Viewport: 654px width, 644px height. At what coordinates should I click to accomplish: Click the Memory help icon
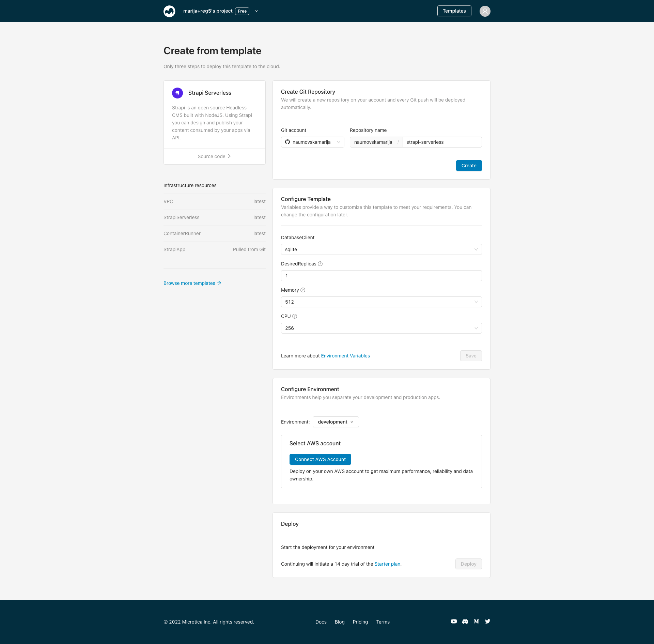click(x=303, y=290)
